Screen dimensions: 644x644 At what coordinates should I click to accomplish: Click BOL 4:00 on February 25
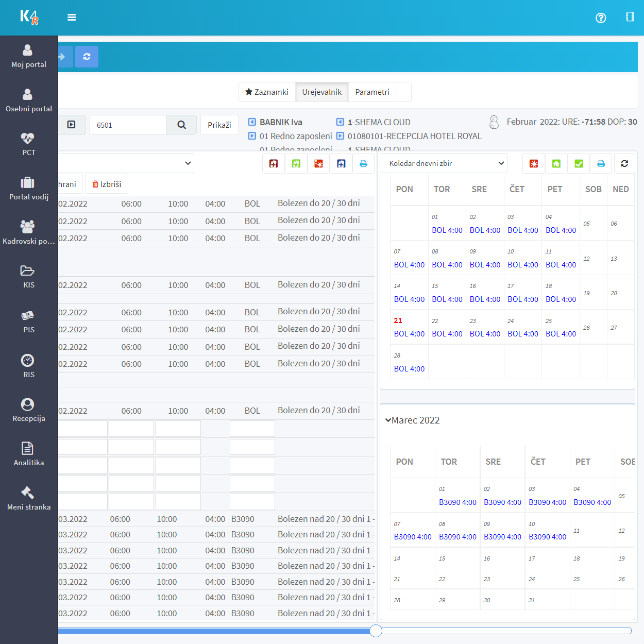pyautogui.click(x=561, y=334)
